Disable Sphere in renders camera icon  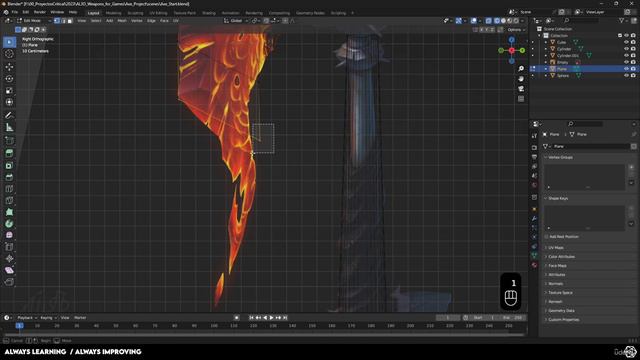click(633, 76)
